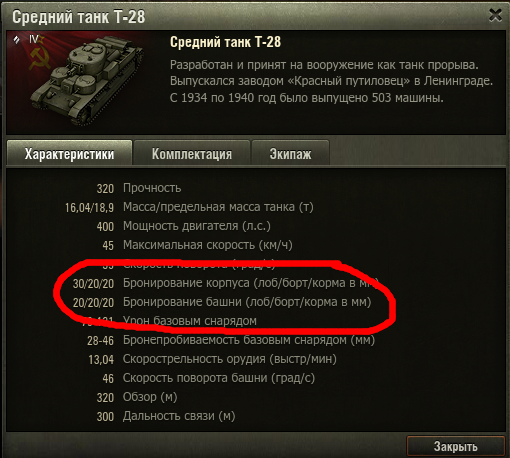
Task: Click the Бронирование корпуса row
Action: pyautogui.click(x=226, y=283)
